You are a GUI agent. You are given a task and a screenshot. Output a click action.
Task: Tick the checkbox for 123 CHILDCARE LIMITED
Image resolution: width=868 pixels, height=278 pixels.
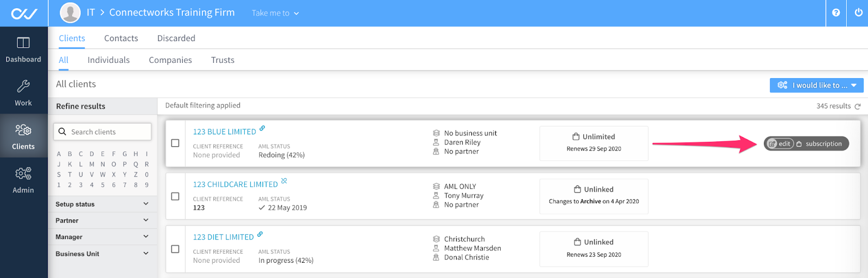175,196
